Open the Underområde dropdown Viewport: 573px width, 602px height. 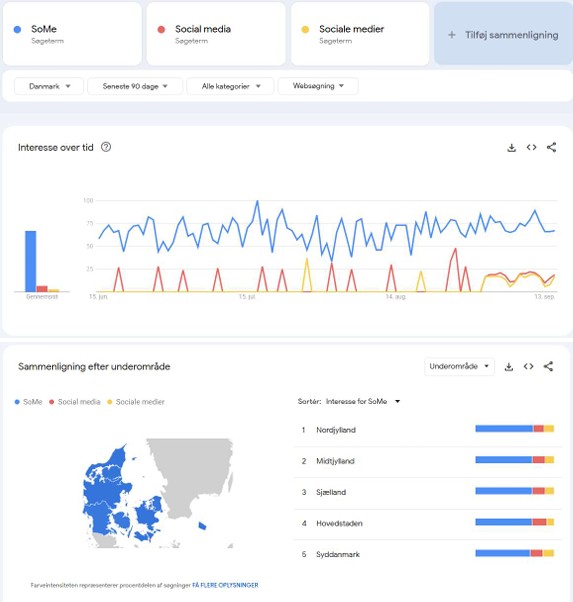tap(459, 366)
